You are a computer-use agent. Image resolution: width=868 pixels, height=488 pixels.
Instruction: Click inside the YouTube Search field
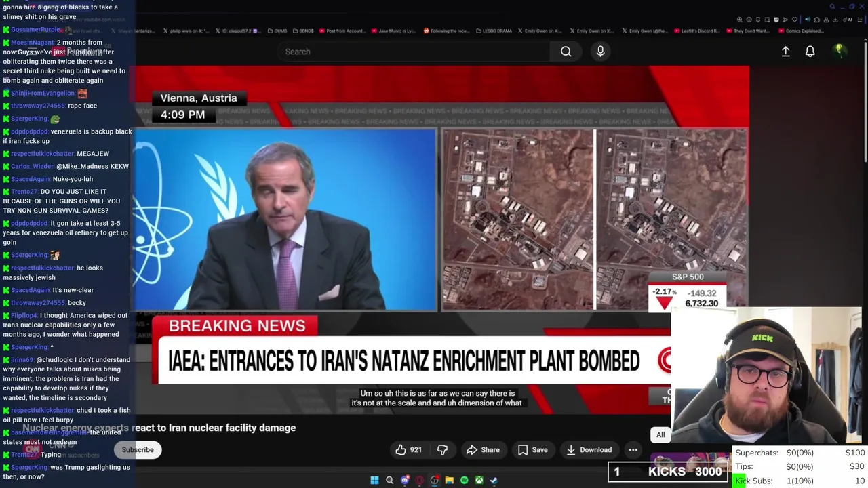coord(414,52)
